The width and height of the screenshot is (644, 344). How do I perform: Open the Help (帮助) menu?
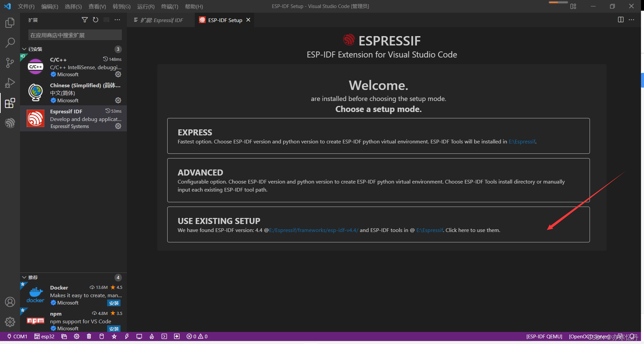[194, 6]
